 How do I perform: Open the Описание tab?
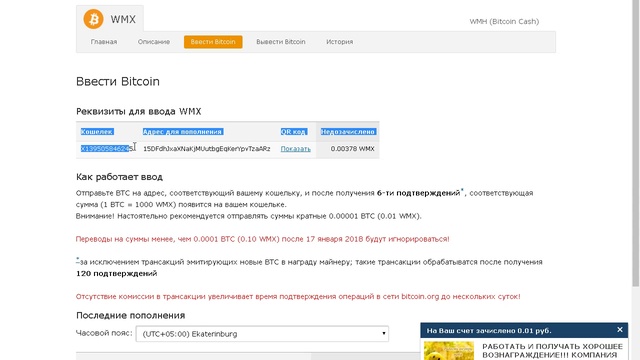[153, 42]
